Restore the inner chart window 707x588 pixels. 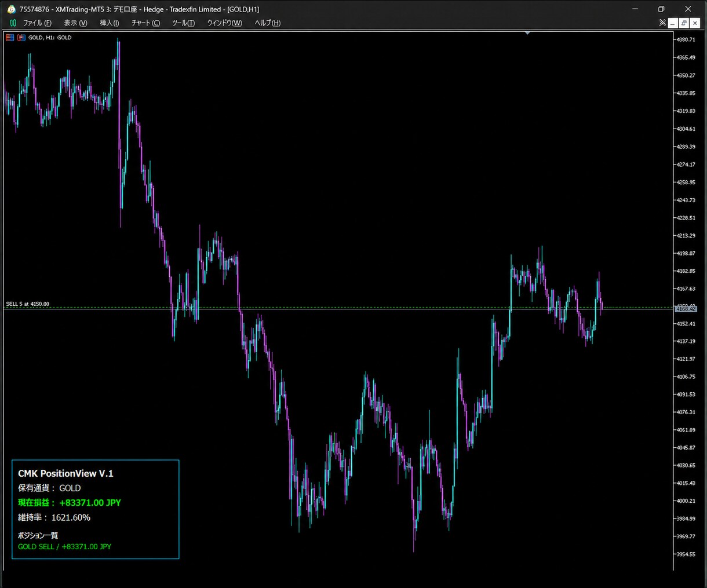pos(684,23)
